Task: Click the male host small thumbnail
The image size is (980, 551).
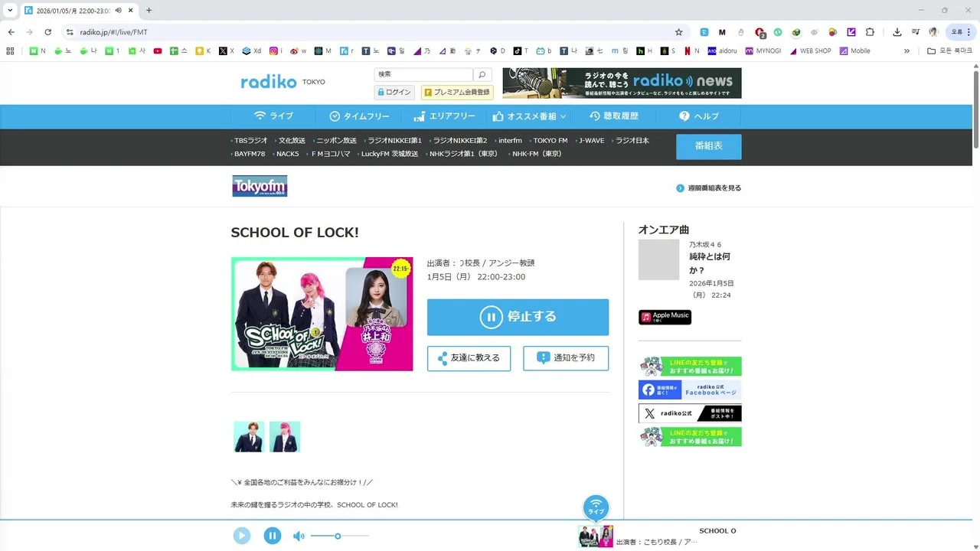Action: point(249,436)
